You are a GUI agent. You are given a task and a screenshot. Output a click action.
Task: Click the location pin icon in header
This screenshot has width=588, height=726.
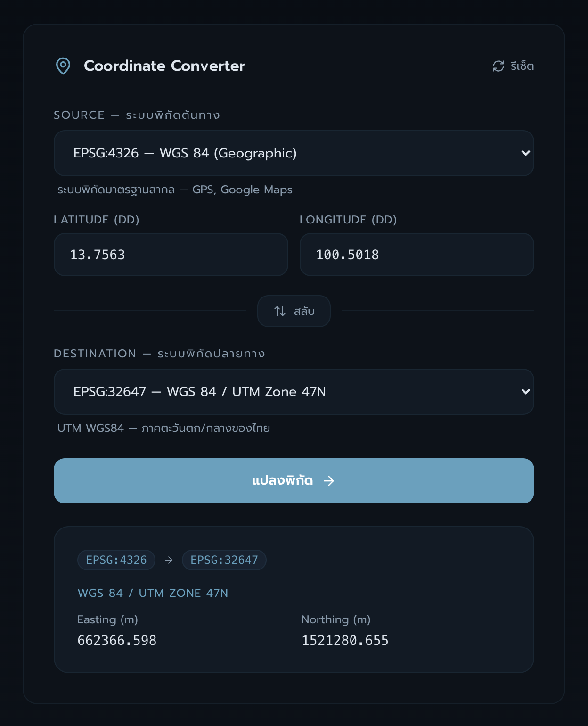(63, 66)
